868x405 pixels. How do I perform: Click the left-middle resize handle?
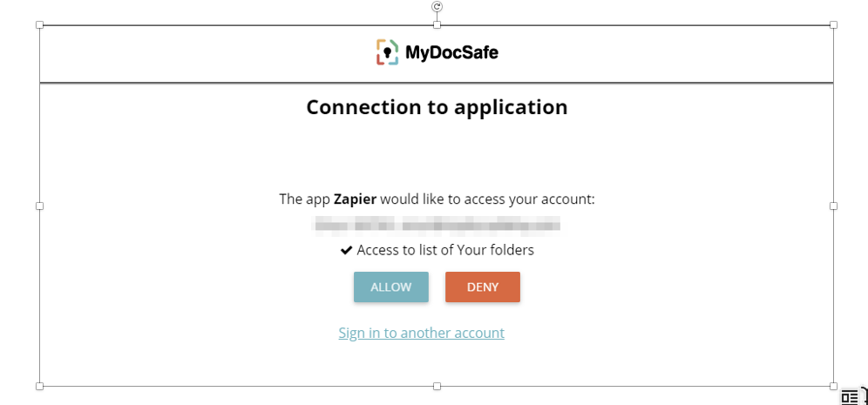tap(39, 206)
